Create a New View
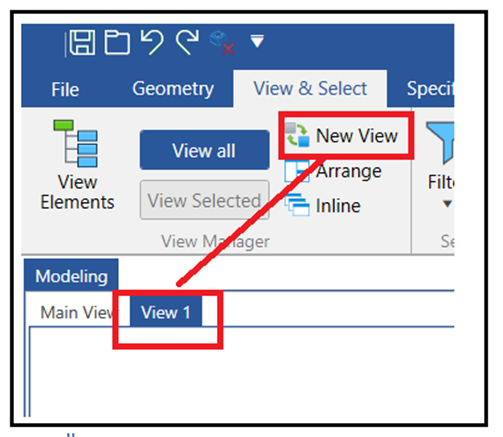This screenshot has width=503, height=437. [342, 136]
